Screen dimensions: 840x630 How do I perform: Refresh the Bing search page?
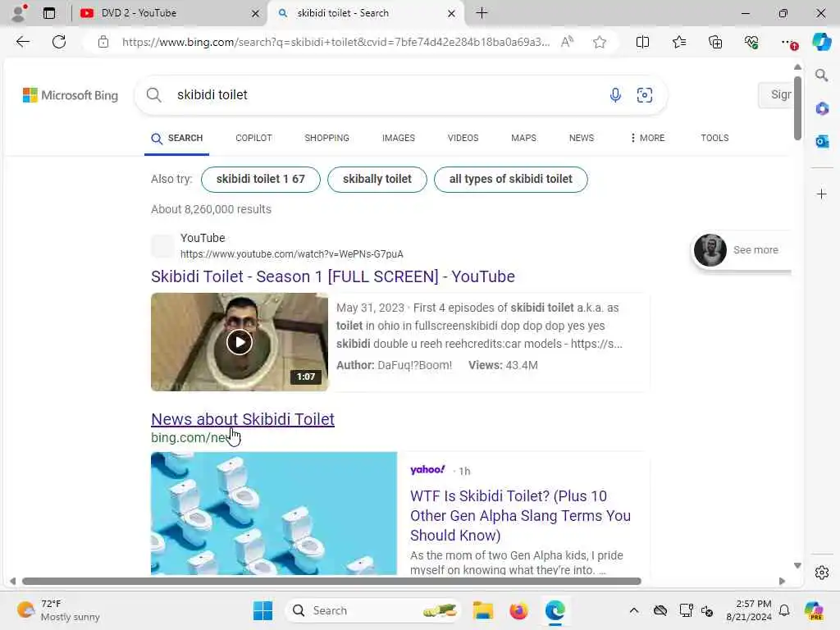[x=59, y=42]
